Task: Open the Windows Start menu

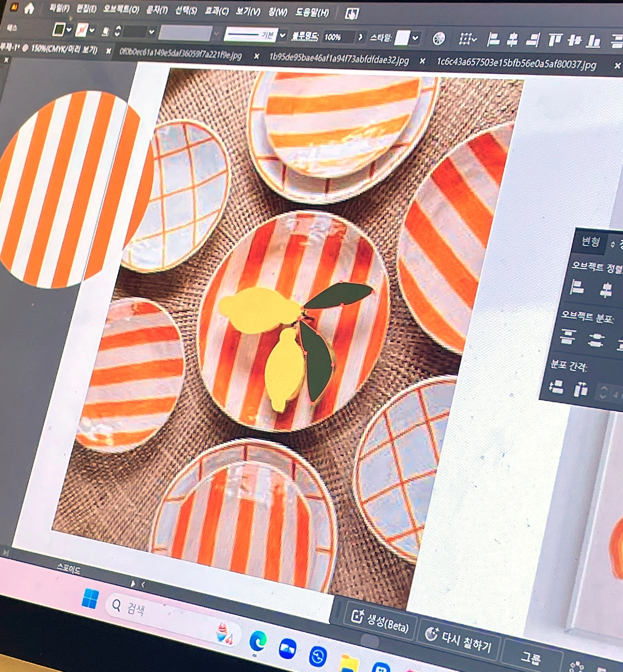Action: pyautogui.click(x=90, y=599)
